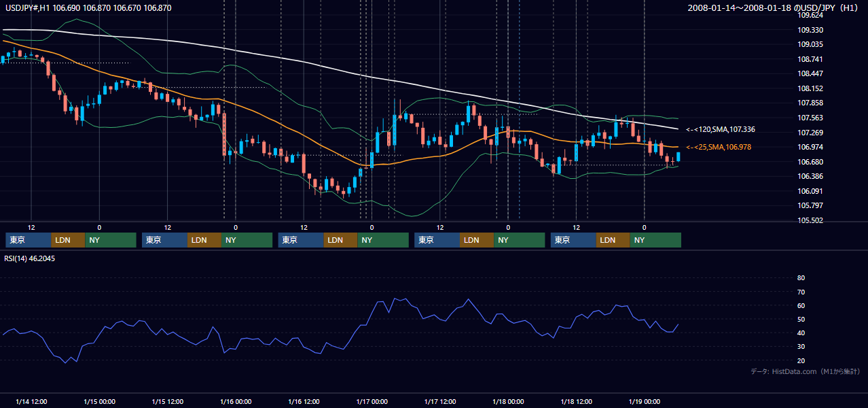The width and height of the screenshot is (868, 408).
Task: Click RSI scale value 60
Action: (x=801, y=305)
